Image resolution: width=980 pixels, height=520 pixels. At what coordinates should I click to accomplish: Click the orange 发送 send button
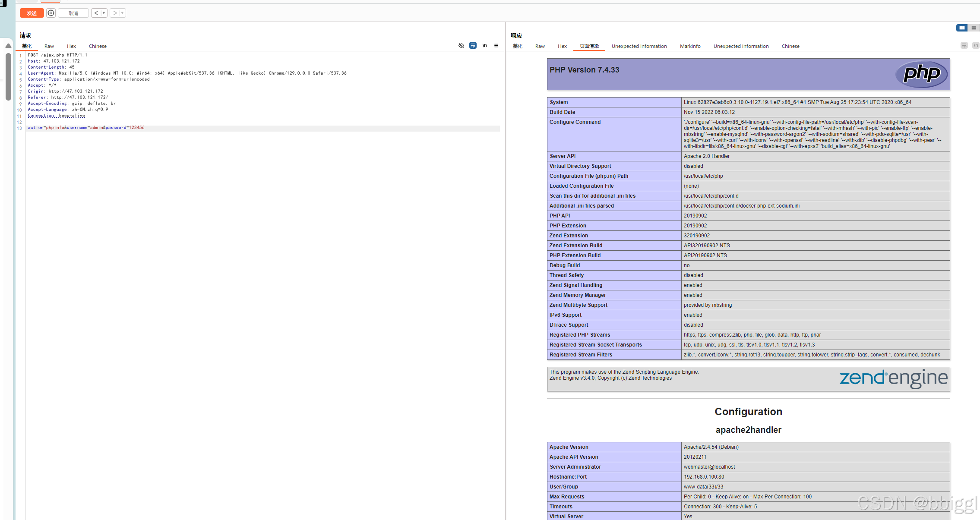pyautogui.click(x=32, y=13)
